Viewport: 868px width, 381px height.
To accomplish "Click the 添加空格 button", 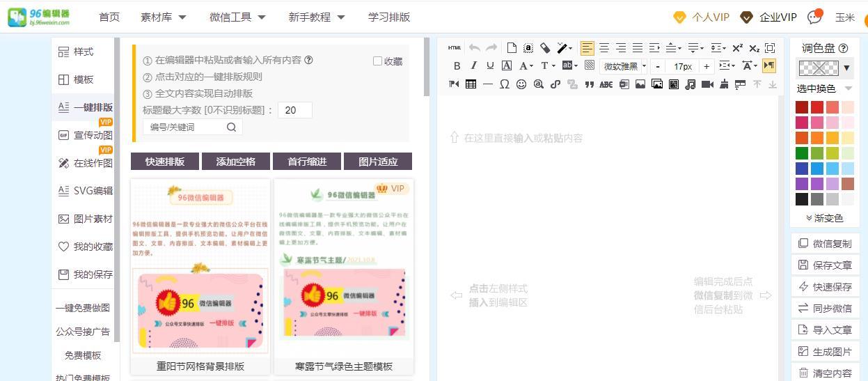I will pos(236,162).
